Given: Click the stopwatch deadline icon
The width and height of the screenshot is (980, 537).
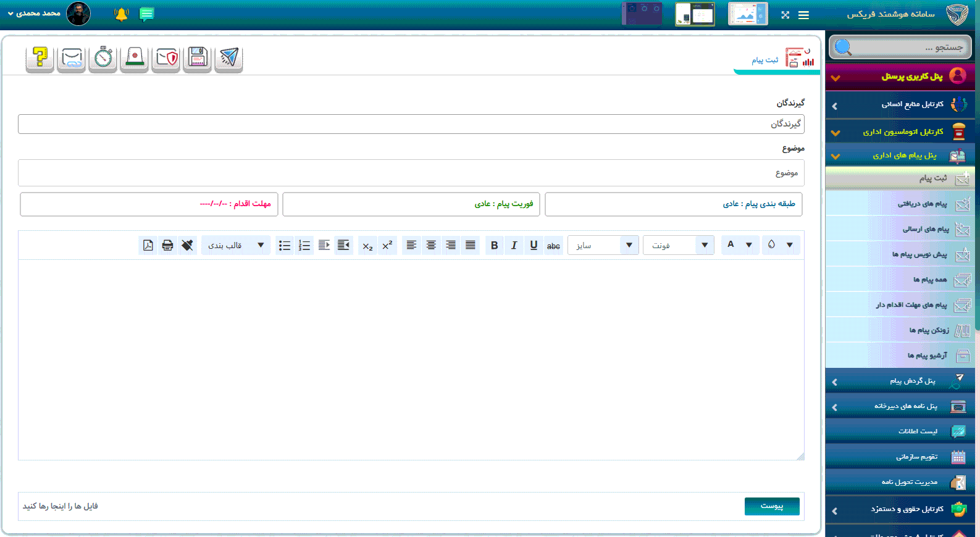Looking at the screenshot, I should click(x=103, y=58).
